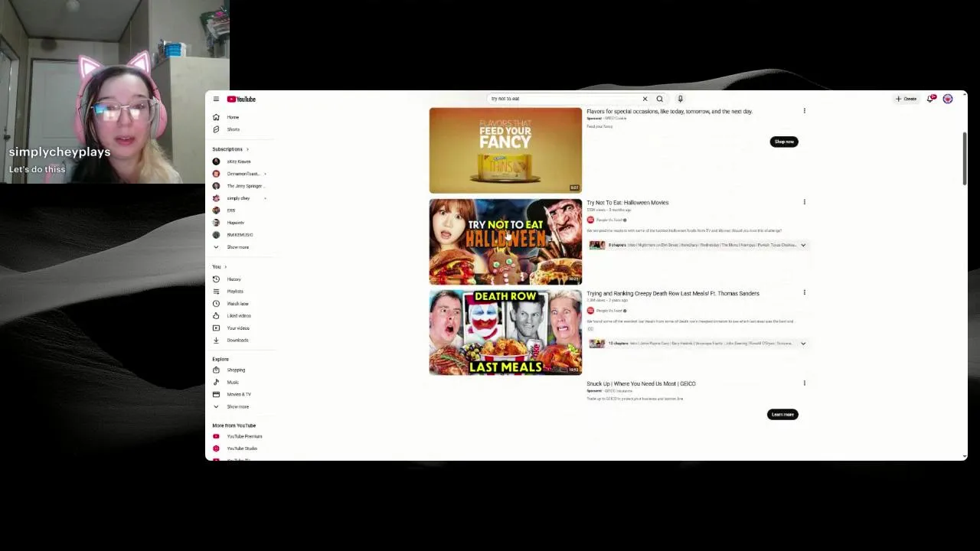Open 'Snuck Up | Where You Need Us Most' ad title
The height and width of the screenshot is (551, 980).
[641, 384]
